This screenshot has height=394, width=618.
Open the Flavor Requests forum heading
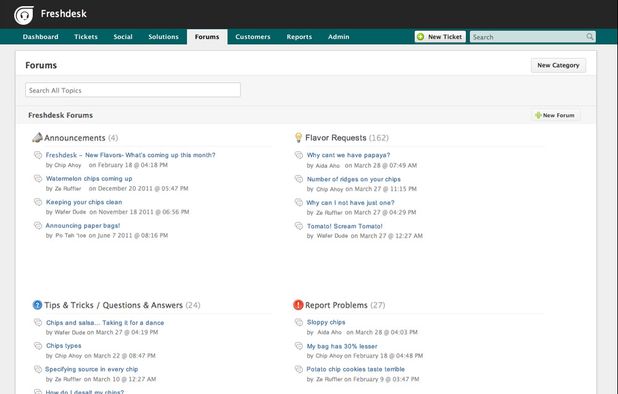tap(336, 138)
